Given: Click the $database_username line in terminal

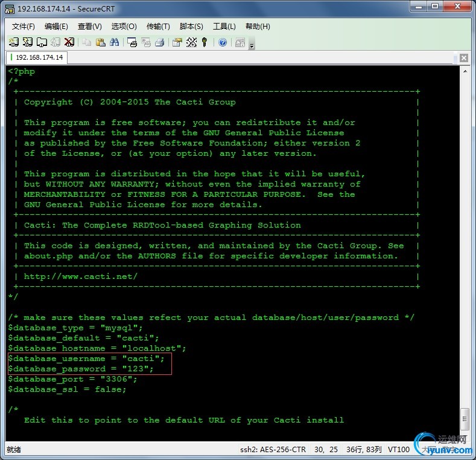Looking at the screenshot, I should (x=86, y=359).
